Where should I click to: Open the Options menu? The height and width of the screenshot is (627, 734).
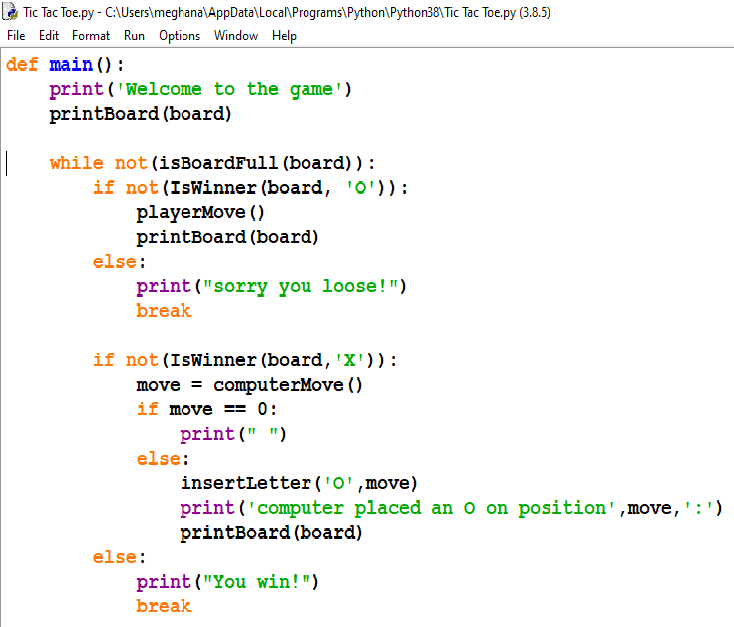pyautogui.click(x=179, y=36)
